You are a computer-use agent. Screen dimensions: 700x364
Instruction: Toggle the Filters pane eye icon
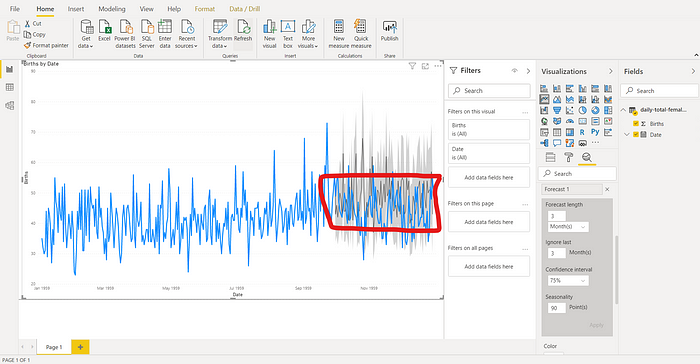tap(514, 71)
